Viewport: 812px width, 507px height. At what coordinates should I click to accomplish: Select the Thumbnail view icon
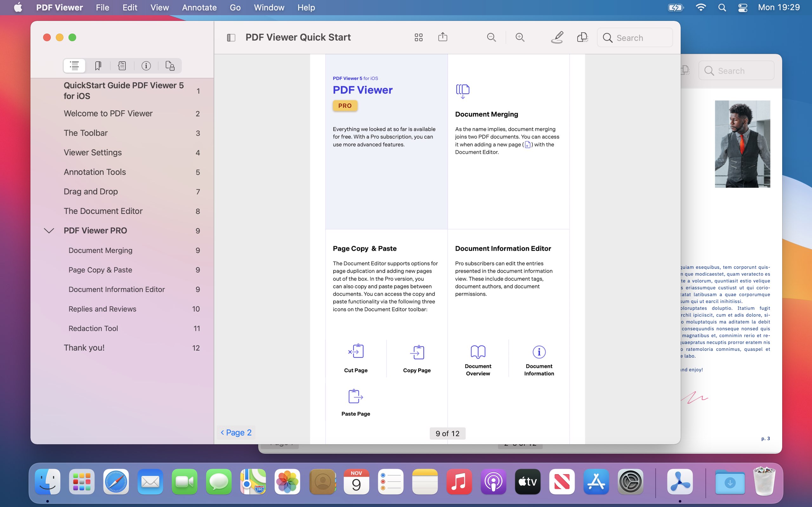coord(418,37)
